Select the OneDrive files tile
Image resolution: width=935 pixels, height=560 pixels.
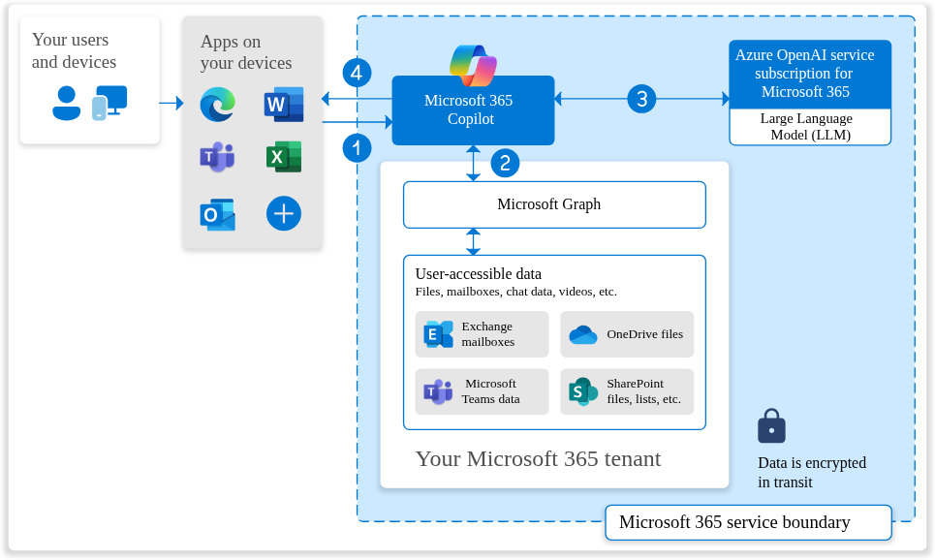click(x=627, y=334)
